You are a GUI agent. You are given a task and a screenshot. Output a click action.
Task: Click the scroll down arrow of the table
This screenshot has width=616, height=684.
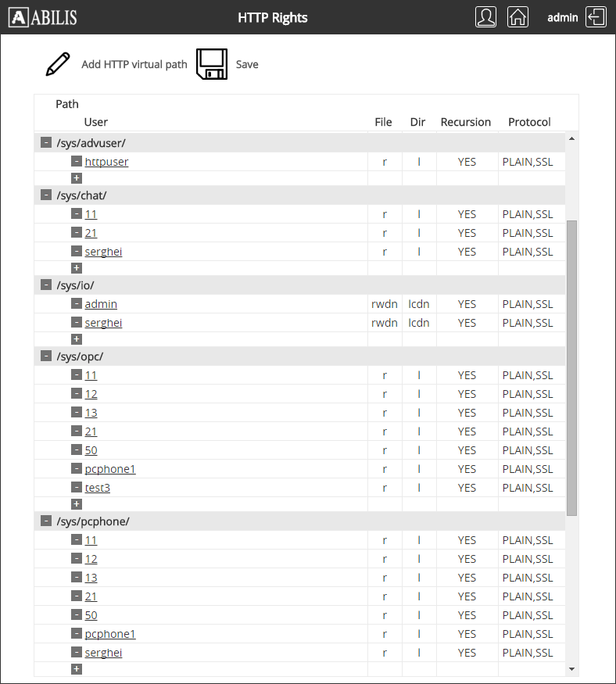571,669
